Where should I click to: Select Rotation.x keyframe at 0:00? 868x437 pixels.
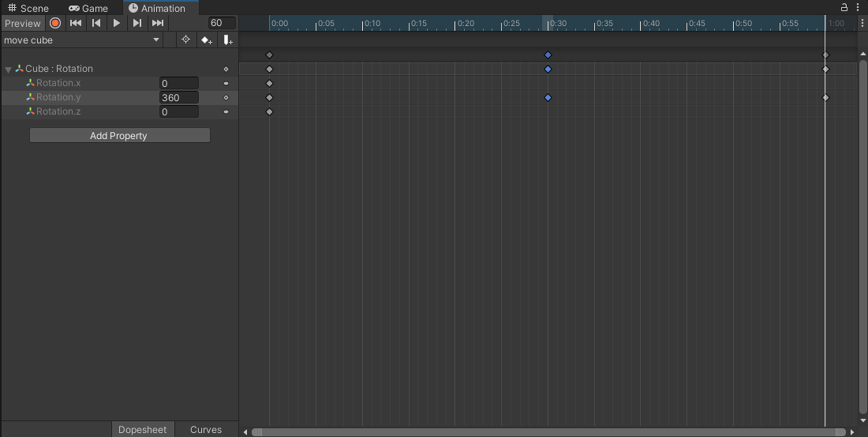point(269,83)
